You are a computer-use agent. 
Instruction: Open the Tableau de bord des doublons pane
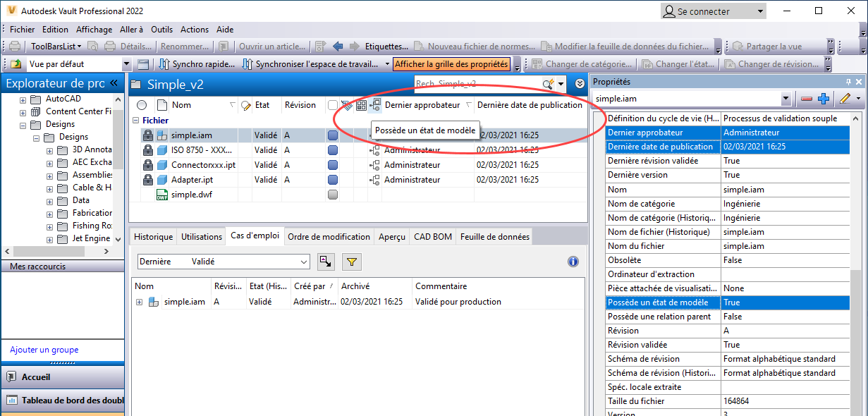click(62, 400)
